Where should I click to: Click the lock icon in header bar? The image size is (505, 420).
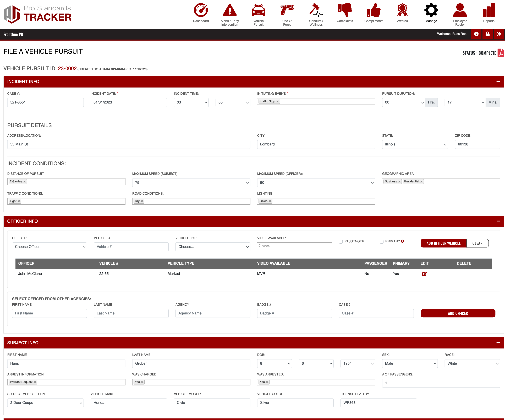click(x=487, y=34)
